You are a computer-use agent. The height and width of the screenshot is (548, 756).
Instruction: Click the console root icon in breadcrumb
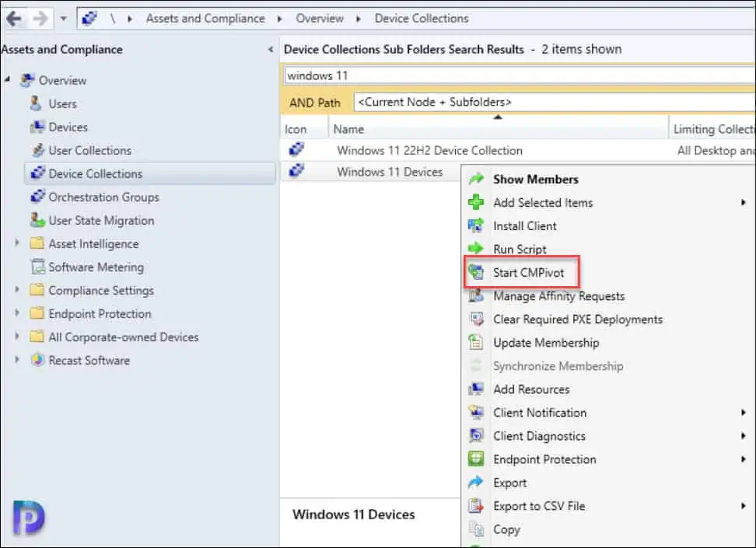pos(89,19)
